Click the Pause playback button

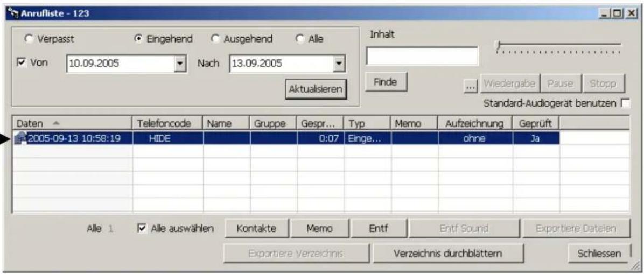click(561, 84)
